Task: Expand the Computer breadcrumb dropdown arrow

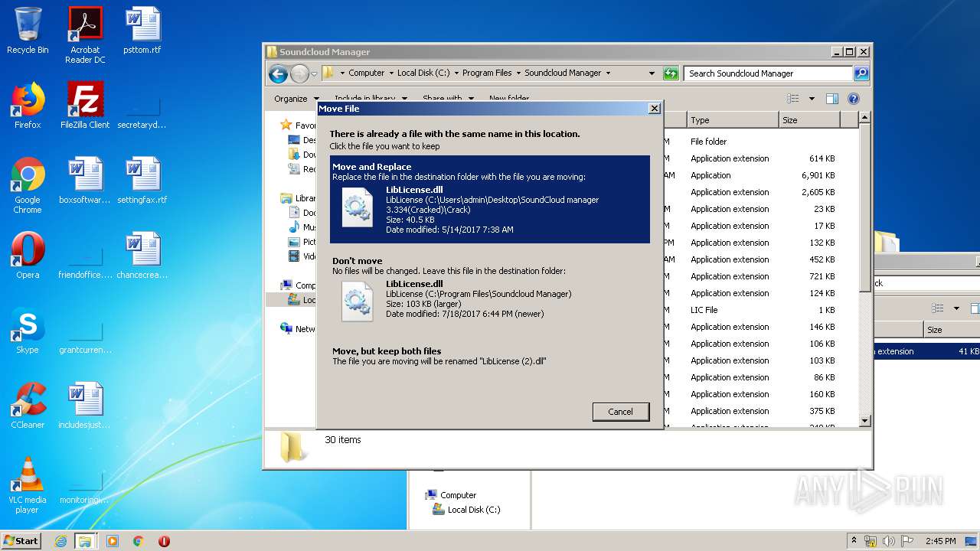Action: click(x=391, y=73)
